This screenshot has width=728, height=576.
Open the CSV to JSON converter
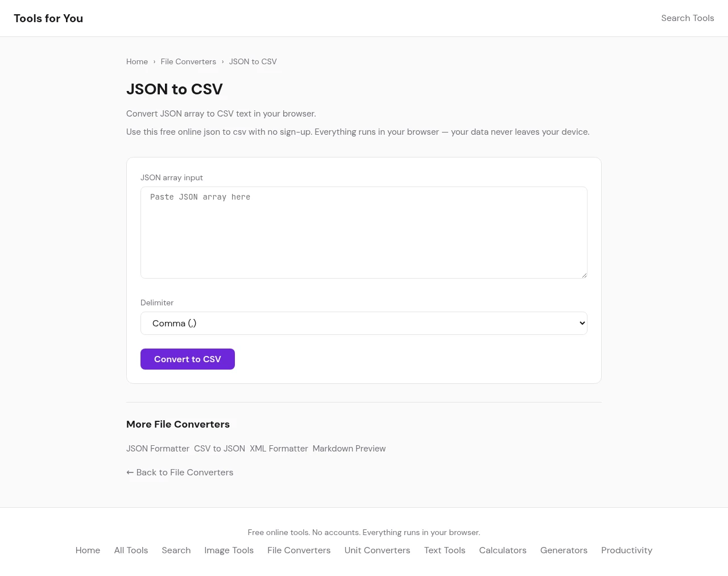click(x=220, y=449)
